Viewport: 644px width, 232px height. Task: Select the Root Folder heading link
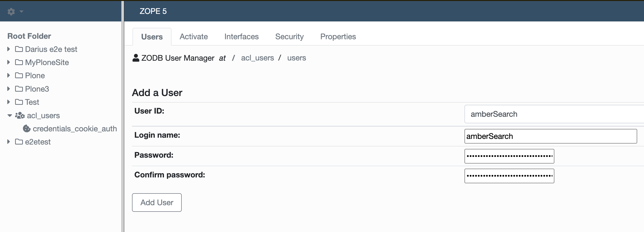click(x=29, y=36)
